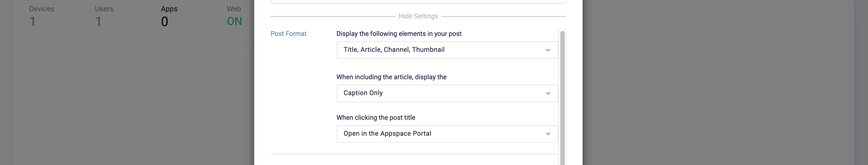Select the Users stat label
Image resolution: width=868 pixels, height=165 pixels.
[104, 9]
